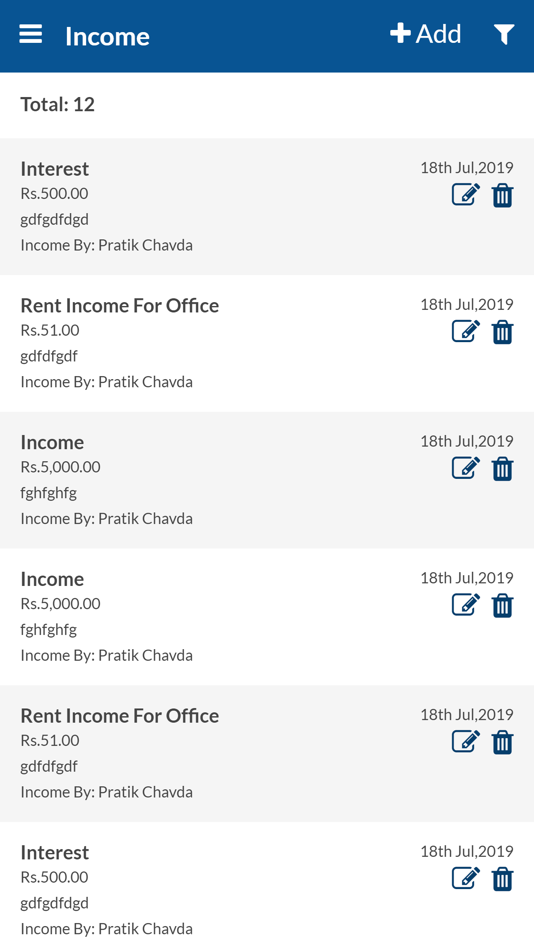Delete the first Interest Rs.500.00 entry
The height and width of the screenshot is (950, 534).
point(502,196)
